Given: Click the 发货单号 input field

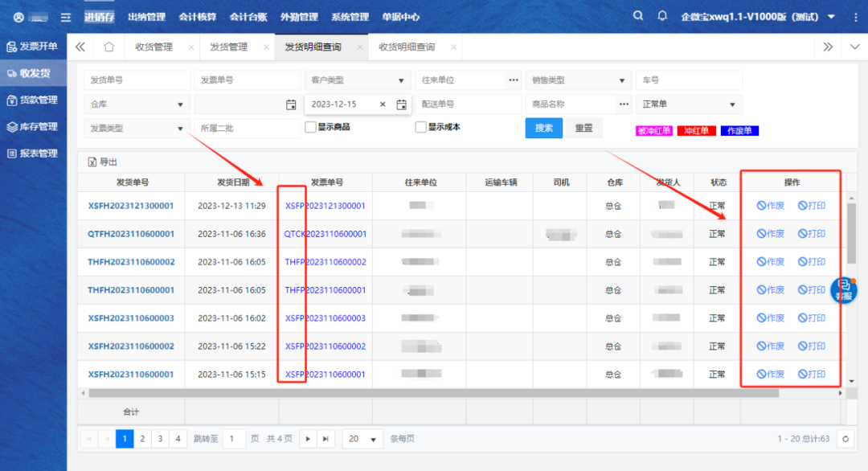Looking at the screenshot, I should click(x=137, y=80).
